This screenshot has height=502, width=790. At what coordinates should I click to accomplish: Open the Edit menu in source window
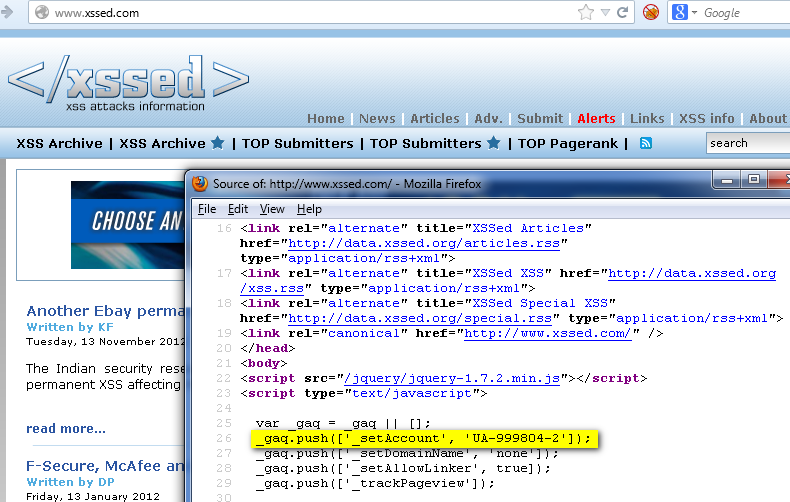pos(238,209)
